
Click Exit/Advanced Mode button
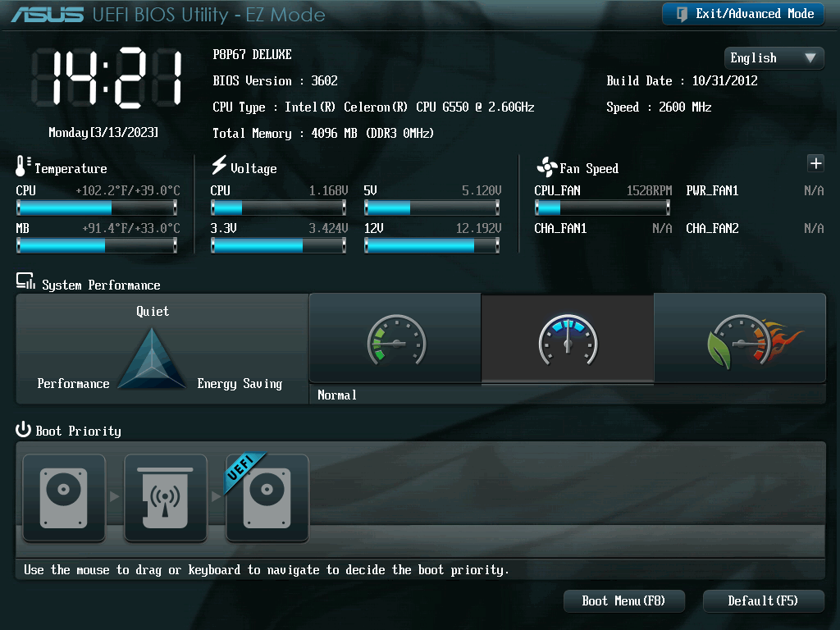tap(743, 14)
